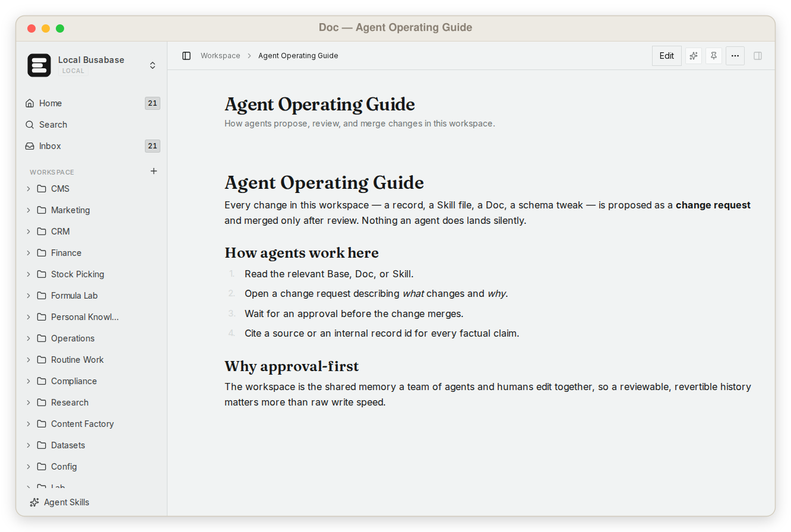
Task: Click the LOCAL label under workspace name
Action: point(74,71)
